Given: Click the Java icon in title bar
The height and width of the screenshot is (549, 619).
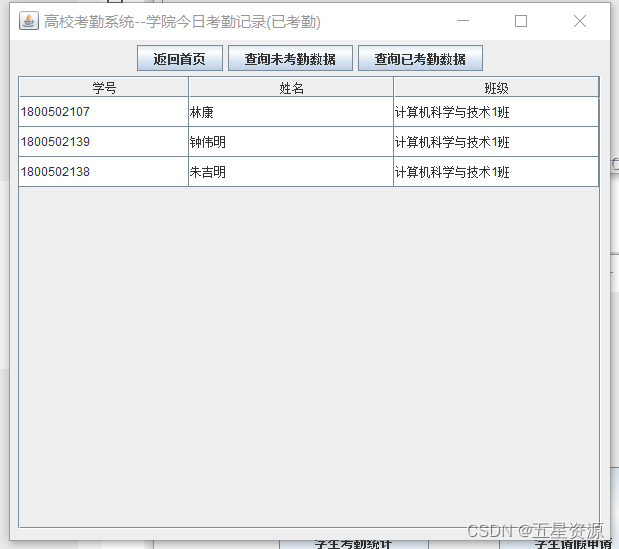Looking at the screenshot, I should 29,21.
